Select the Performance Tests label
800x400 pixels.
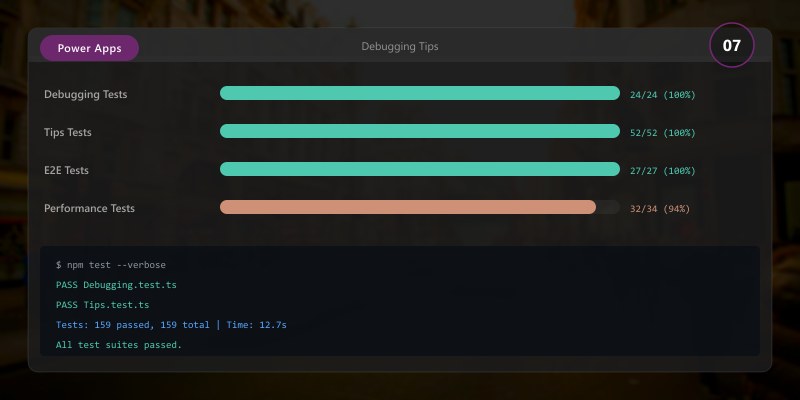(x=89, y=208)
